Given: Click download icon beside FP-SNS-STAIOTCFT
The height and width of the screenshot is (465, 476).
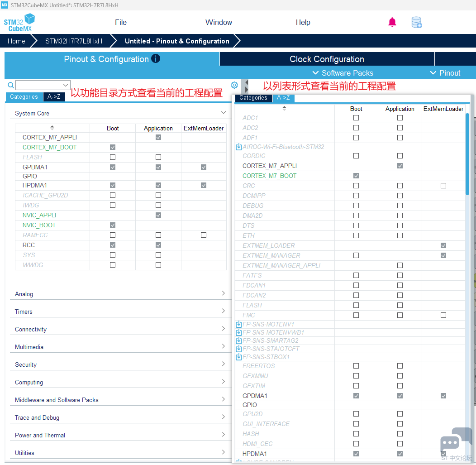Looking at the screenshot, I should tap(238, 349).
